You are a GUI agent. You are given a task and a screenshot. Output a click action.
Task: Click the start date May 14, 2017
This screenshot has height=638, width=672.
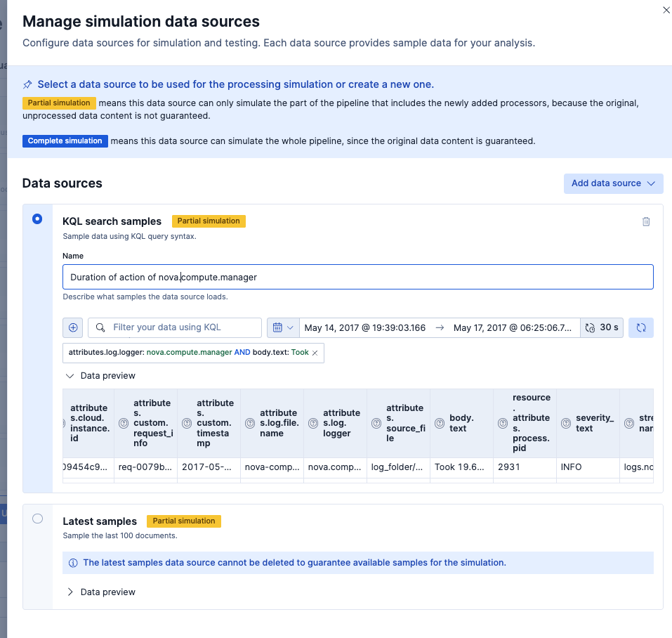coord(365,327)
